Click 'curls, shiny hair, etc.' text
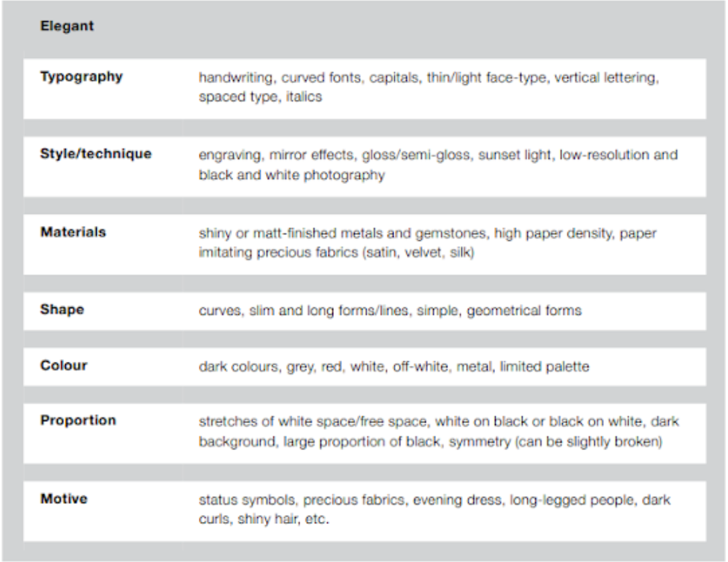 pos(264,519)
